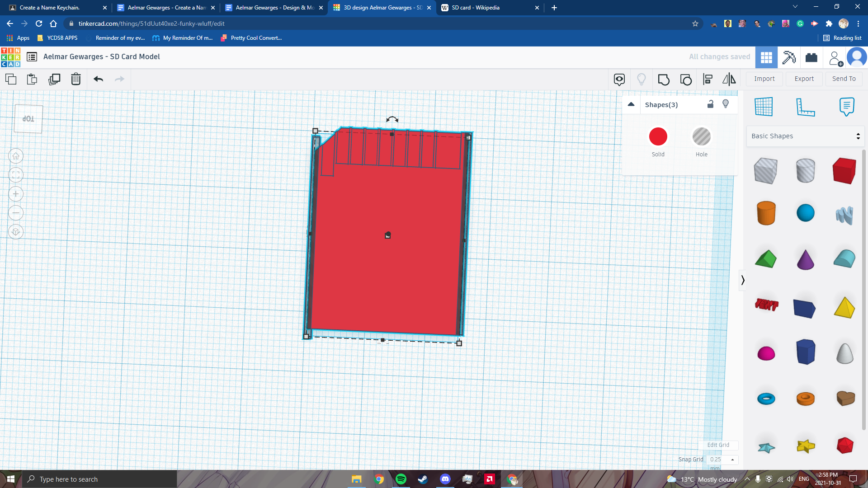Click the Duplicate object tool icon
The height and width of the screenshot is (488, 868).
pos(54,79)
